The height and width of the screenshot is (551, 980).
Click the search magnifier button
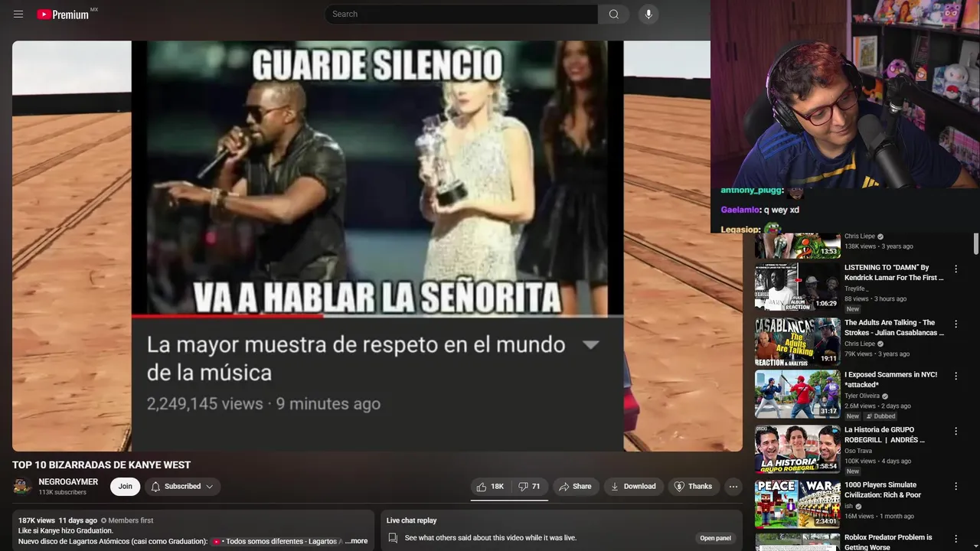point(613,14)
